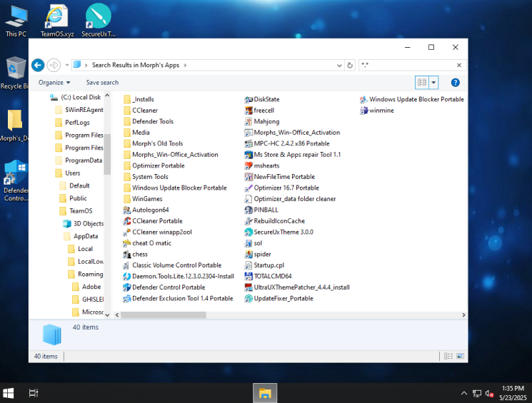Viewport: 532px width, 403px height.
Task: Open MPC-HC 2.4.2 x86 Portable
Action: point(287,143)
